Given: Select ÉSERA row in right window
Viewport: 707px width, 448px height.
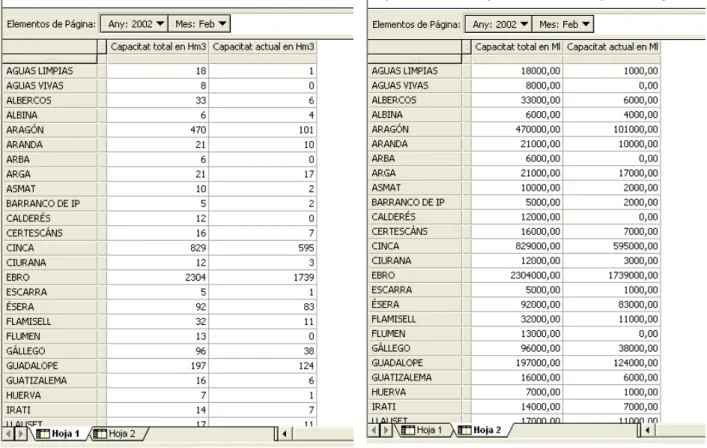Looking at the screenshot, I should 415,304.
